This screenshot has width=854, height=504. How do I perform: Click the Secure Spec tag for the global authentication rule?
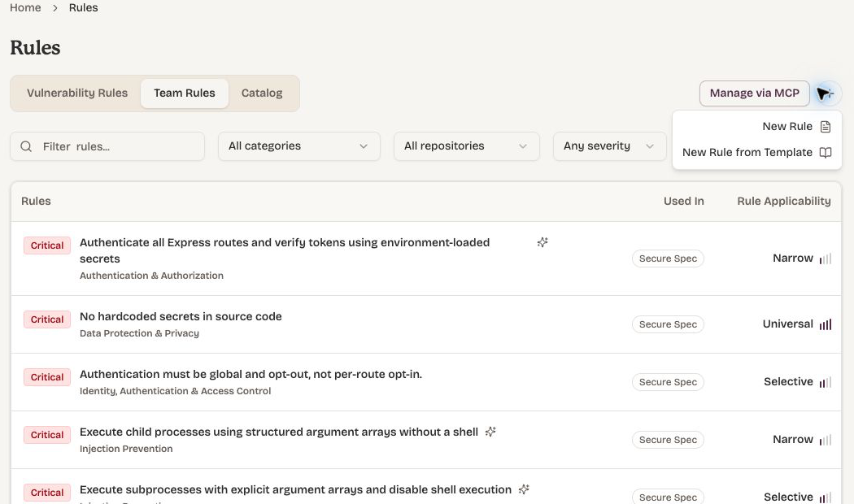click(668, 382)
